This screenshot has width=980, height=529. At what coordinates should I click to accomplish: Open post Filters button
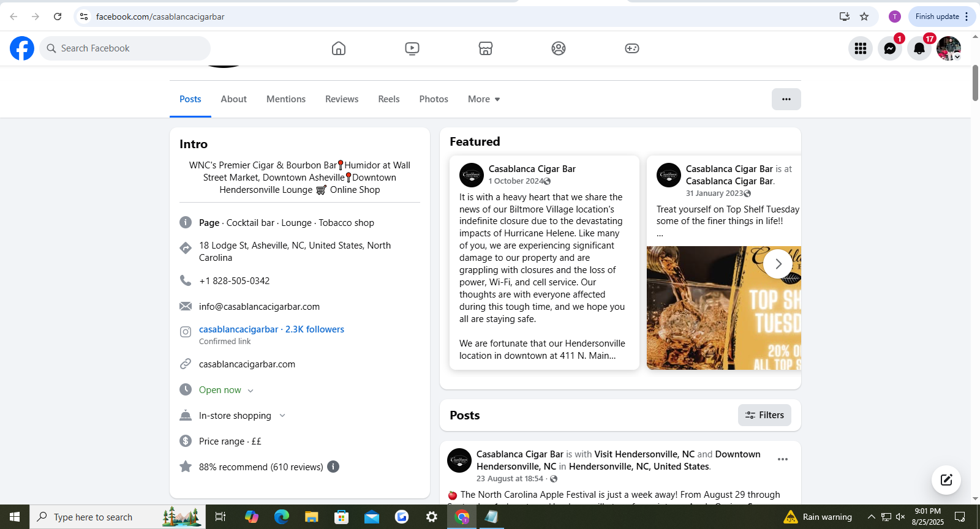point(764,415)
